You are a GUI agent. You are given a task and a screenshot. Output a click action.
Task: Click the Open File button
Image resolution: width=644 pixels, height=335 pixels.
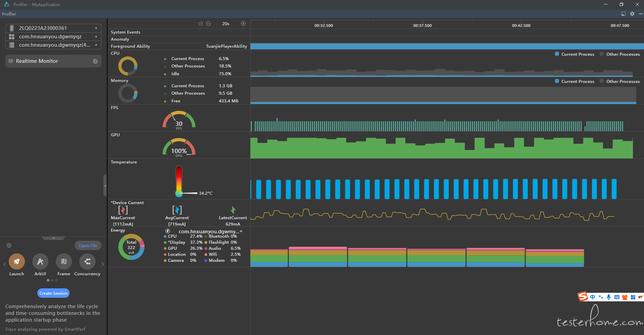(88, 245)
